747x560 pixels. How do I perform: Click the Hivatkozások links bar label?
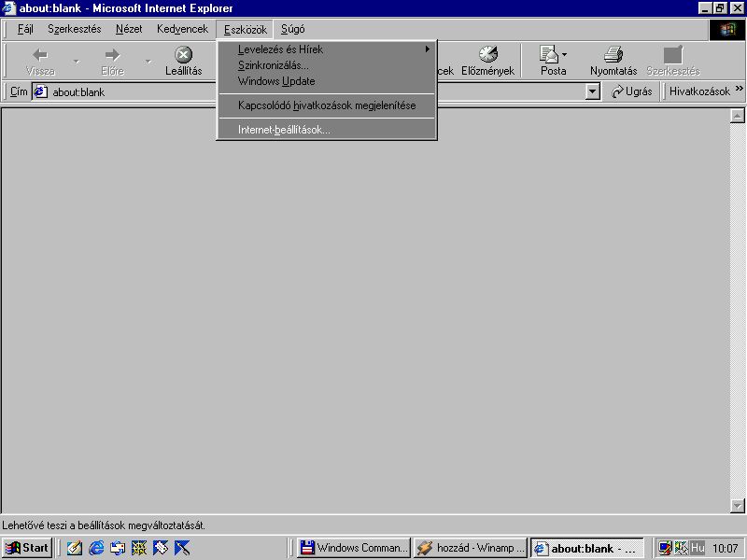pyautogui.click(x=699, y=91)
